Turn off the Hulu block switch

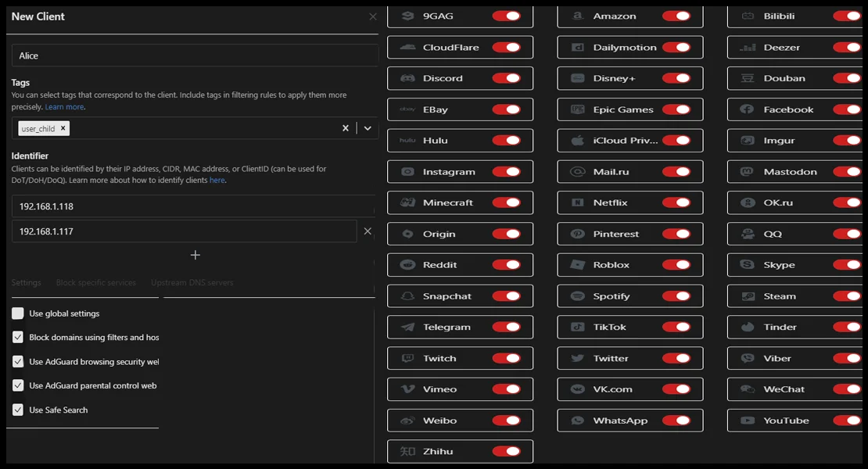[507, 141]
